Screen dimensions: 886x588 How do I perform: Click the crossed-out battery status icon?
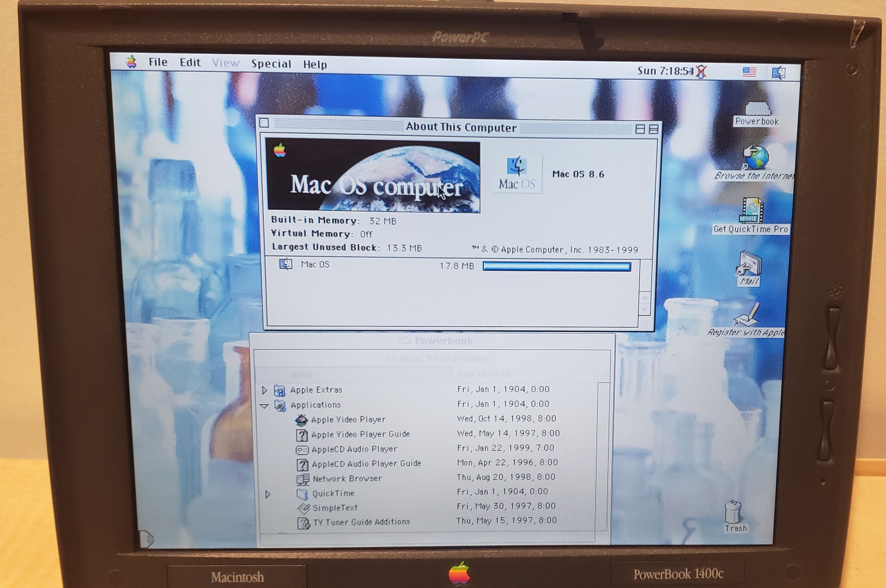click(x=701, y=71)
